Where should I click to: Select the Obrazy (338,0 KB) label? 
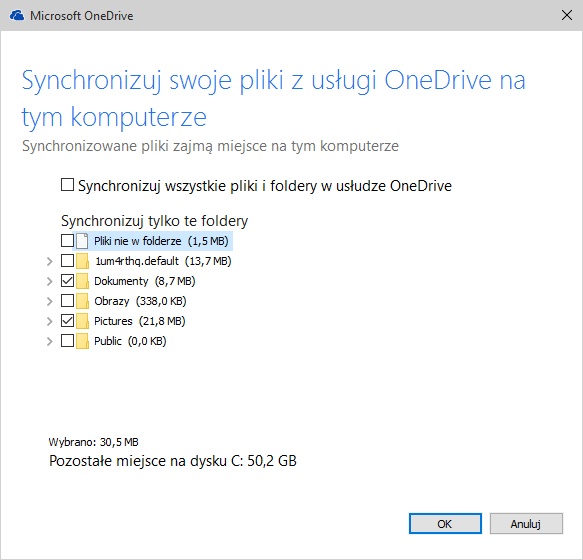[x=140, y=301]
